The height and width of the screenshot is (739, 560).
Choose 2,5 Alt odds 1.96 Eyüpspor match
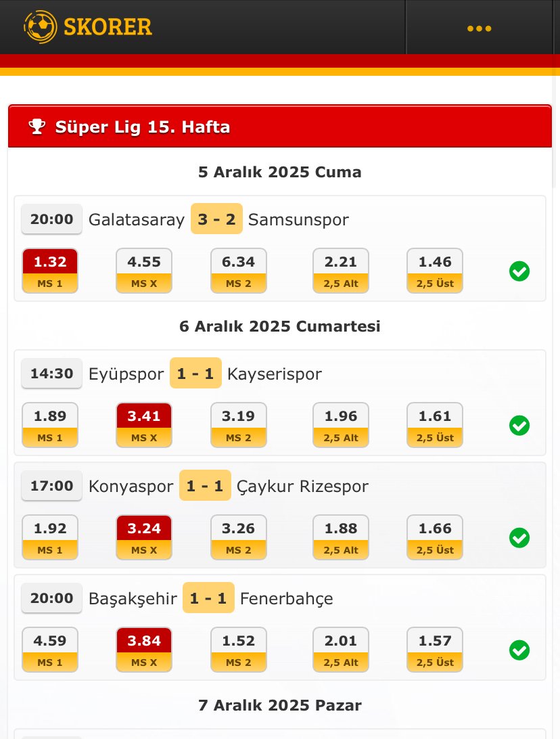coord(341,425)
